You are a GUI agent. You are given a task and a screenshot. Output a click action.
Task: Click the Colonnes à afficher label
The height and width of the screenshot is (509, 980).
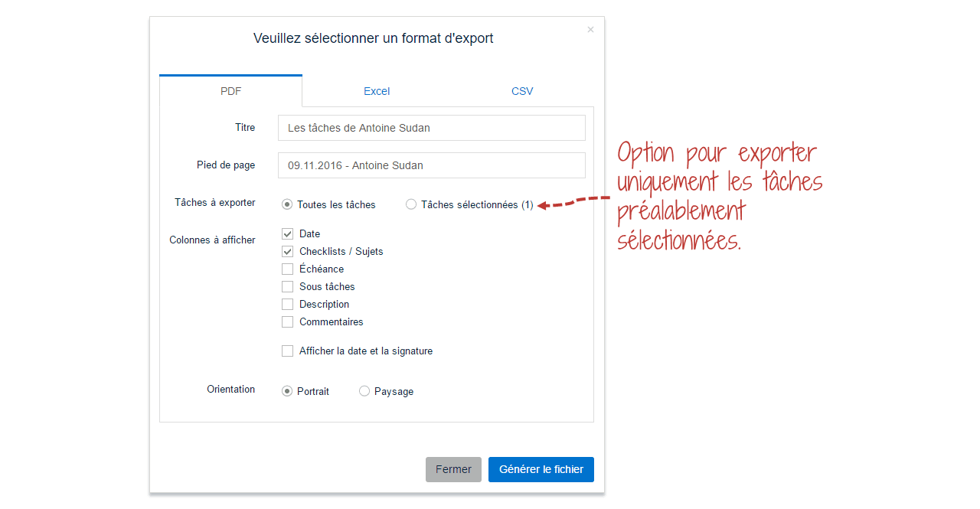coord(212,240)
